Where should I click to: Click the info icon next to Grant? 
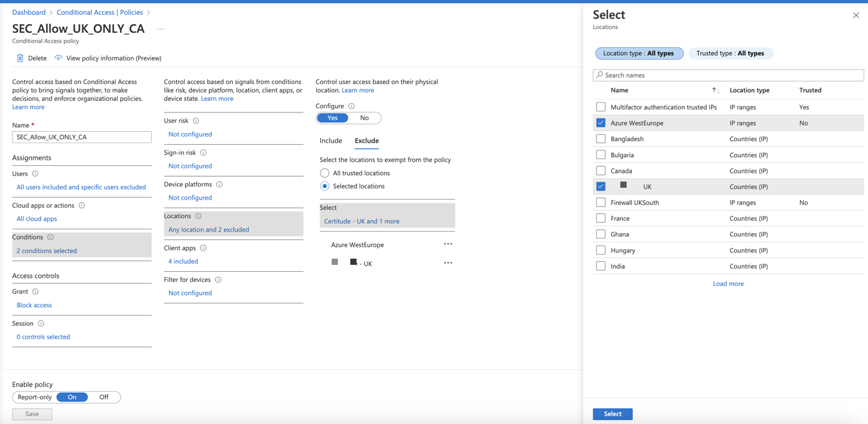tap(35, 292)
